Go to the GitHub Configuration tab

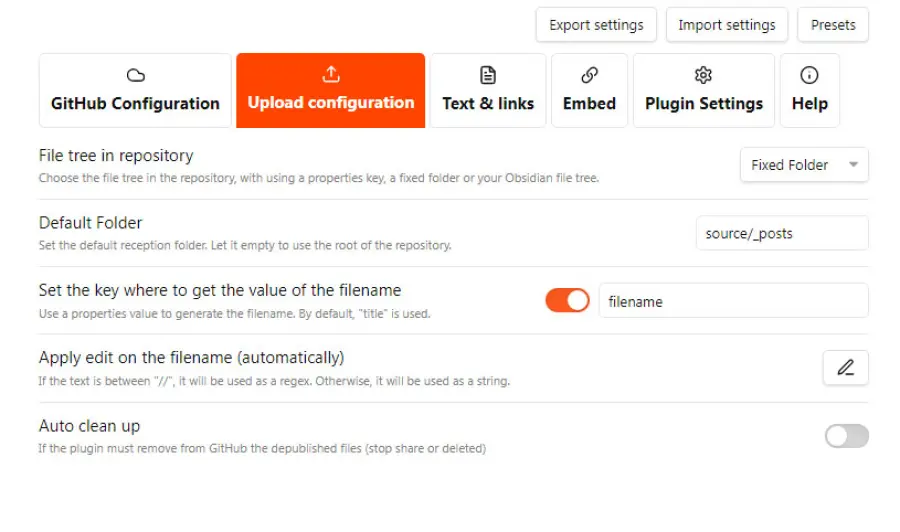135,103
